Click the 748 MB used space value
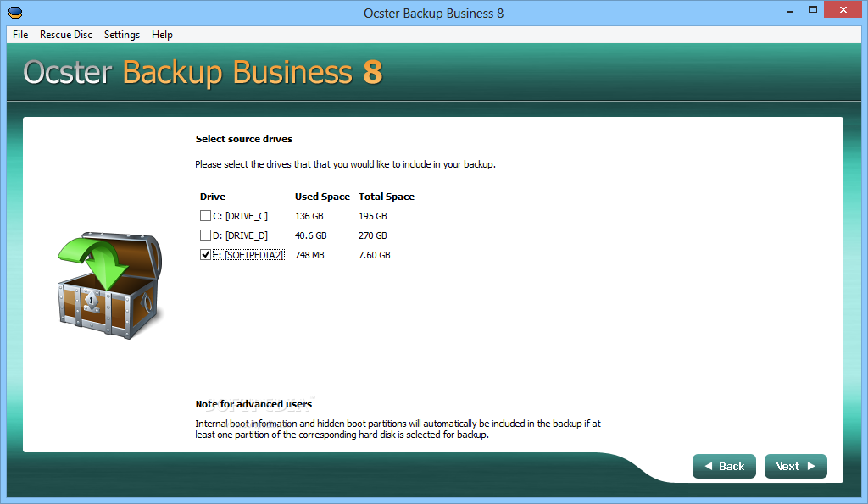868x504 pixels. pos(309,254)
